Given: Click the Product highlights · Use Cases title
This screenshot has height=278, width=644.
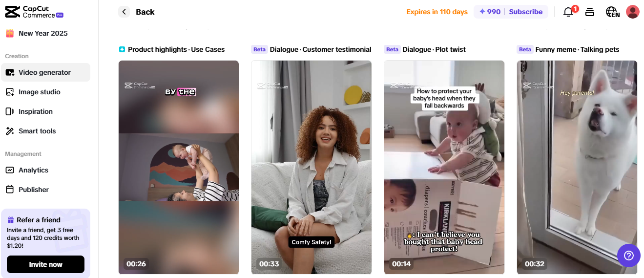Looking at the screenshot, I should coord(176,49).
